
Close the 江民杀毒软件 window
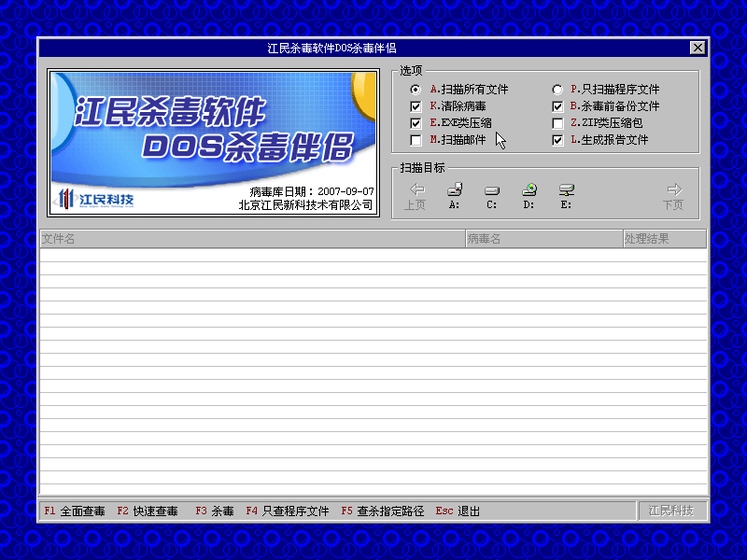[698, 48]
